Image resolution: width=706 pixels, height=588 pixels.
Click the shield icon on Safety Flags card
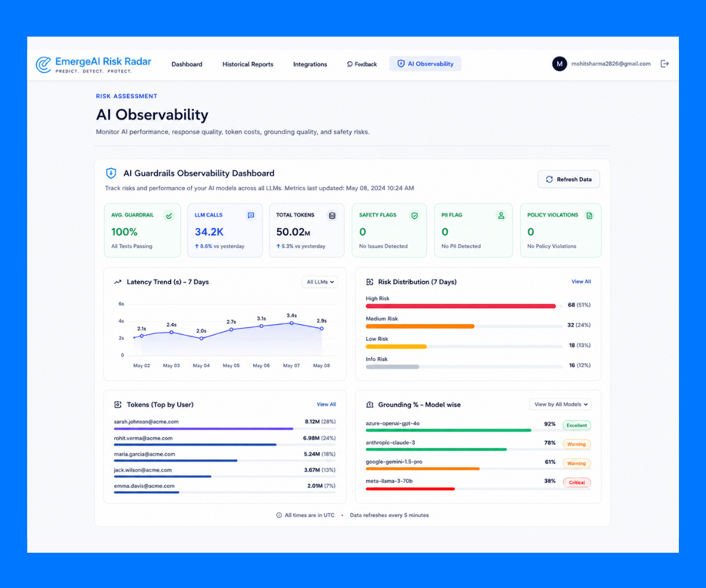[414, 216]
